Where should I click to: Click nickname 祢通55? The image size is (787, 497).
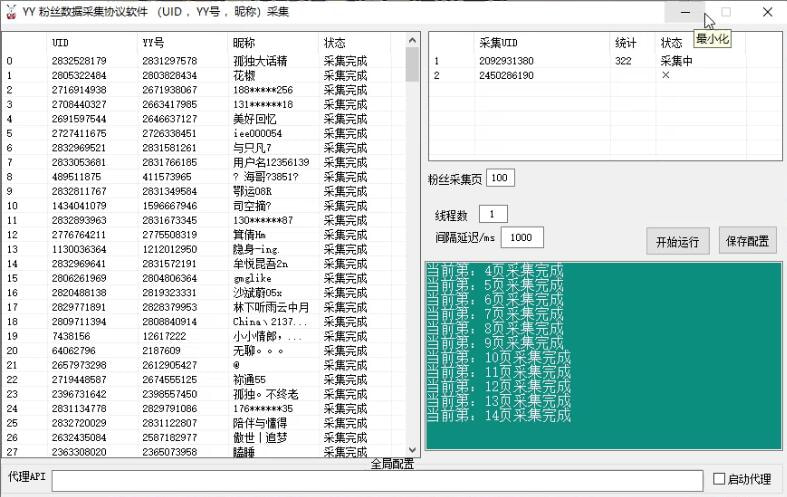(249, 380)
